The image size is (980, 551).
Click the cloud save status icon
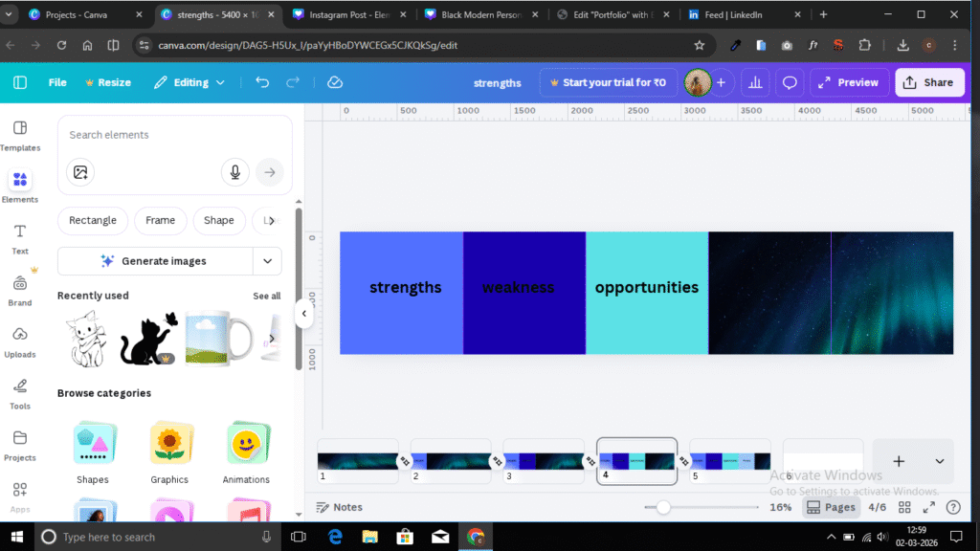click(335, 82)
